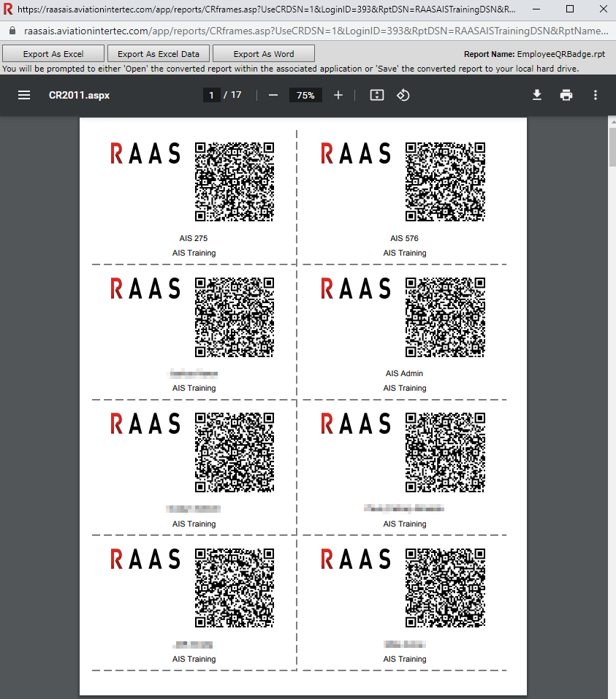
Task: Toggle fit to page icon
Action: tap(377, 95)
